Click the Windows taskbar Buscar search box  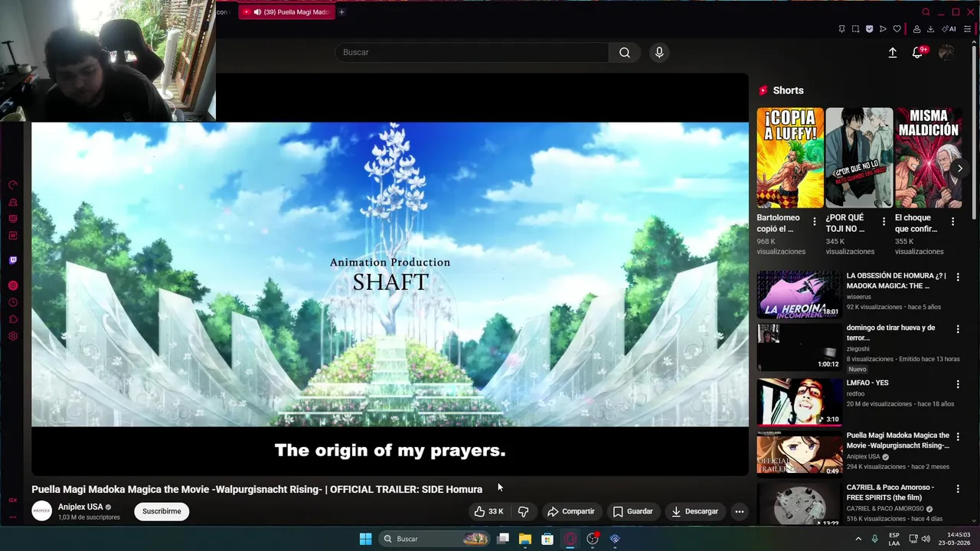coord(434,539)
